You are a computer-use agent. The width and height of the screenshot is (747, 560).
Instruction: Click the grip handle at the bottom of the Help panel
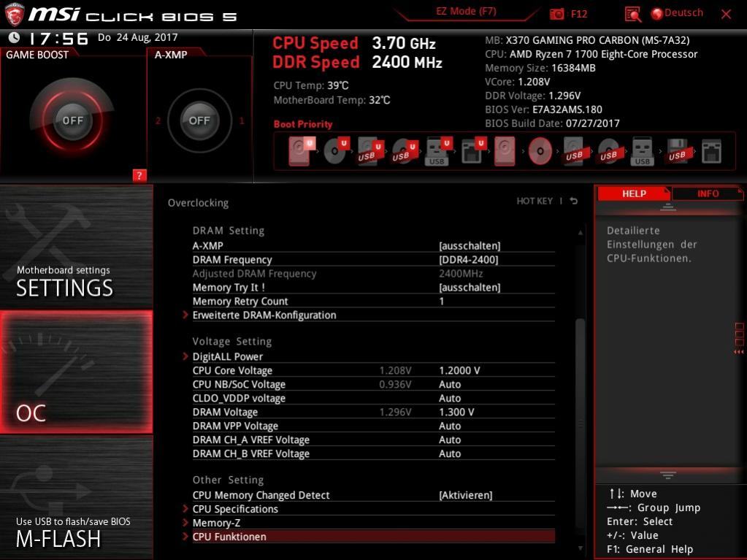[668, 475]
